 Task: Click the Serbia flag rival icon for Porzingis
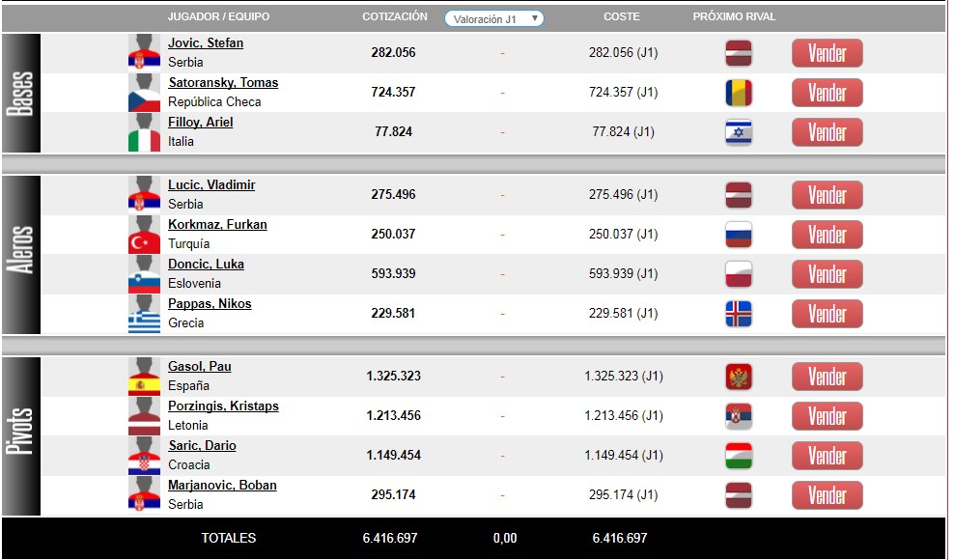tap(739, 416)
